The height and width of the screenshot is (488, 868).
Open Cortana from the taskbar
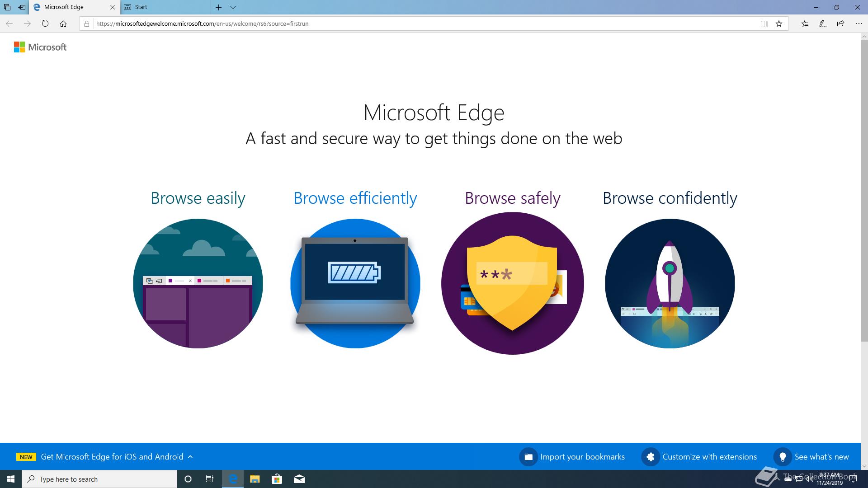(x=188, y=479)
